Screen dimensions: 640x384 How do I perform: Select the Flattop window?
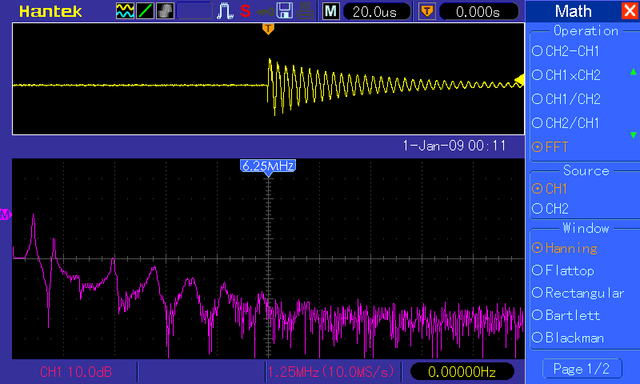click(x=563, y=271)
